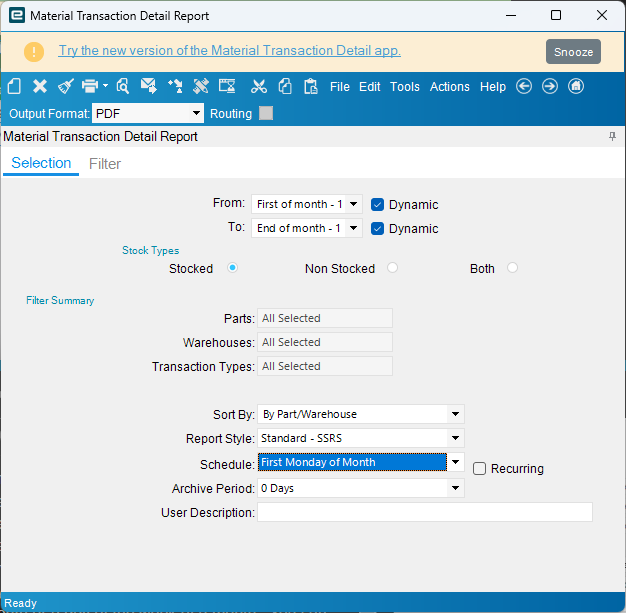
Task: Click the Transaction Types All Selected field
Action: point(325,366)
